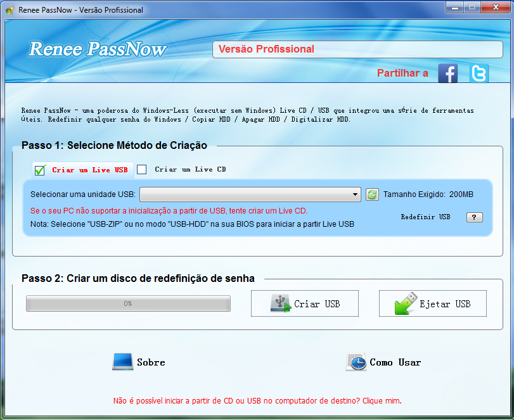Screen dimensions: 514x420
Task: Share on Twitter icon
Action: pos(479,73)
